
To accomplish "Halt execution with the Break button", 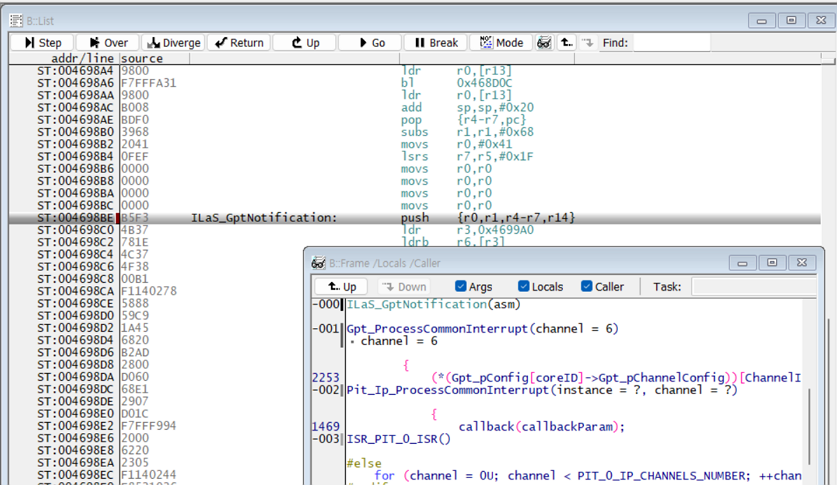I will tap(436, 43).
